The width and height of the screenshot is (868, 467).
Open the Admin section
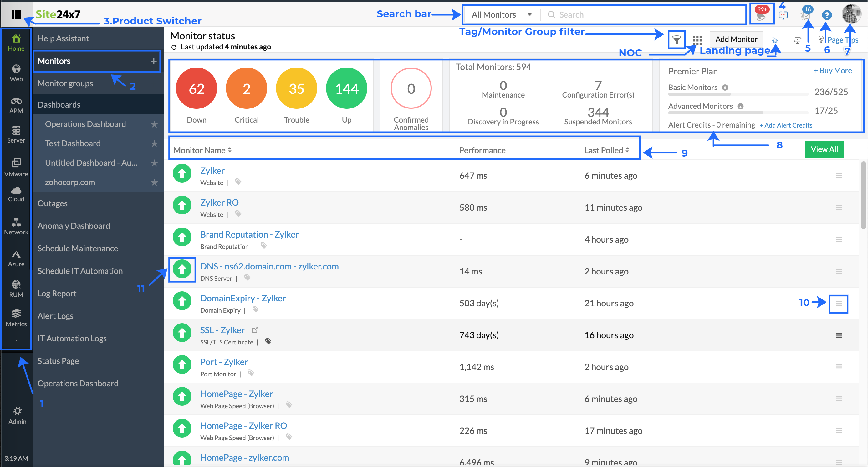17,415
